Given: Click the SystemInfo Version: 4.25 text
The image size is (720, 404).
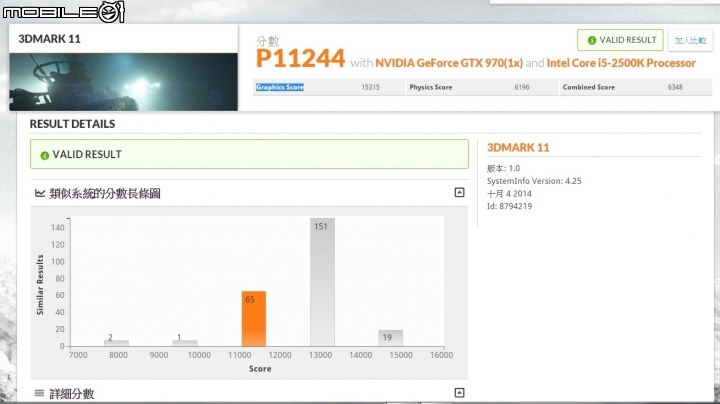Looking at the screenshot, I should (534, 181).
